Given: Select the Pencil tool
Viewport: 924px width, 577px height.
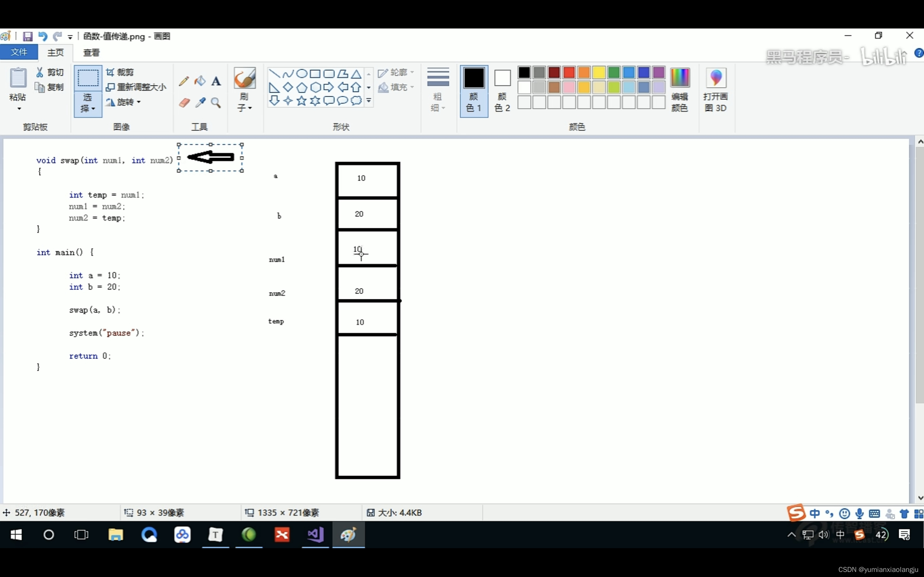Looking at the screenshot, I should pos(184,81).
